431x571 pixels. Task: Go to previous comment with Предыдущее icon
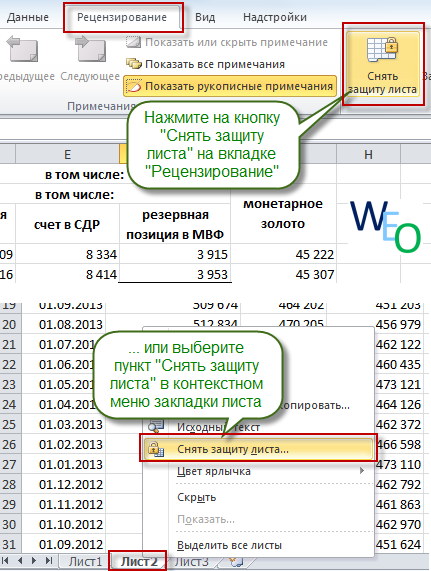tap(23, 49)
